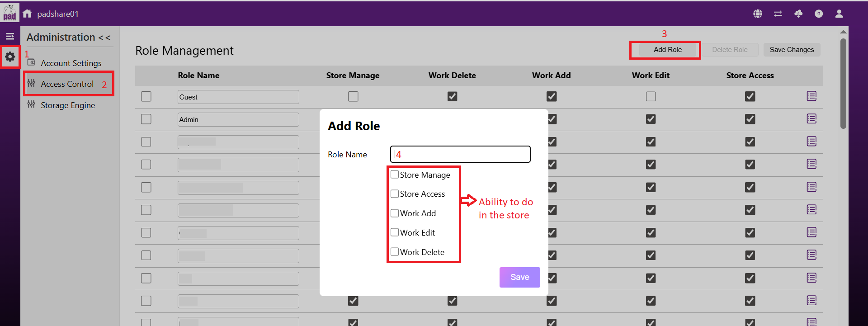Screen dimensions: 868x326
Task: Check Work Edit option in Add Role dialog
Action: [395, 232]
